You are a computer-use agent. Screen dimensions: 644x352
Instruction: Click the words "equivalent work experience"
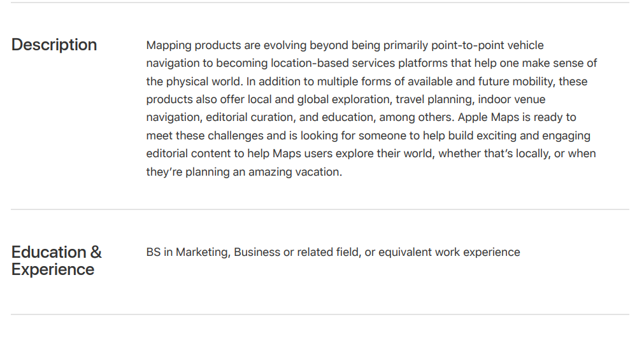click(x=449, y=252)
